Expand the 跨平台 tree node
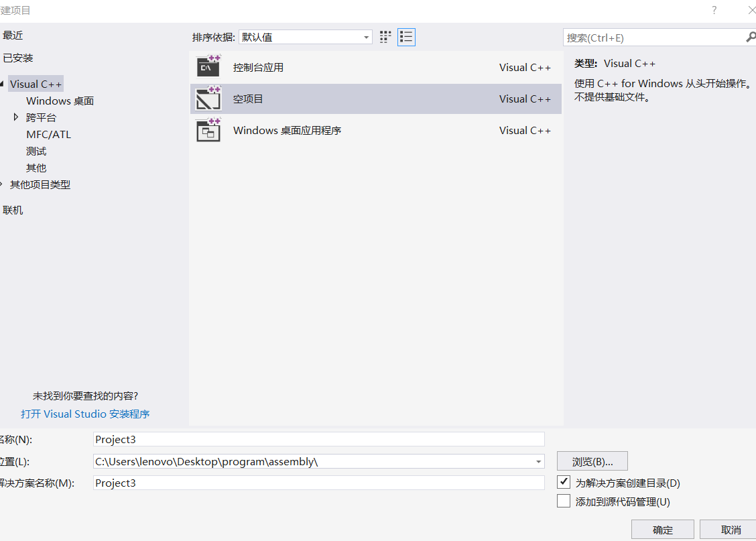756x541 pixels. click(x=16, y=117)
